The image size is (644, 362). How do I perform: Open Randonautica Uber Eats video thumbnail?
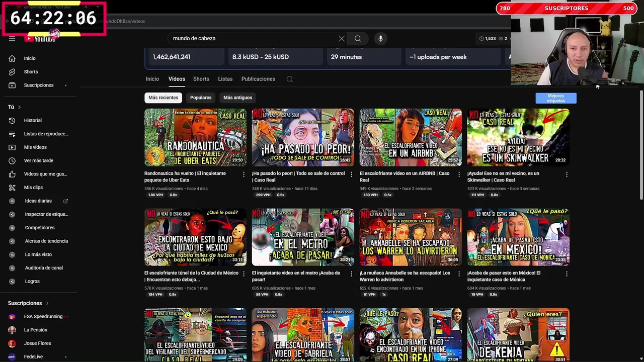[195, 137]
